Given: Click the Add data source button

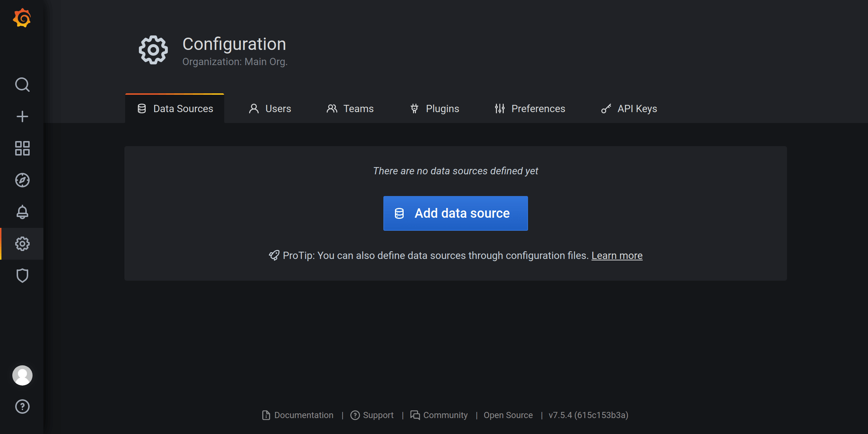Looking at the screenshot, I should click(x=456, y=213).
